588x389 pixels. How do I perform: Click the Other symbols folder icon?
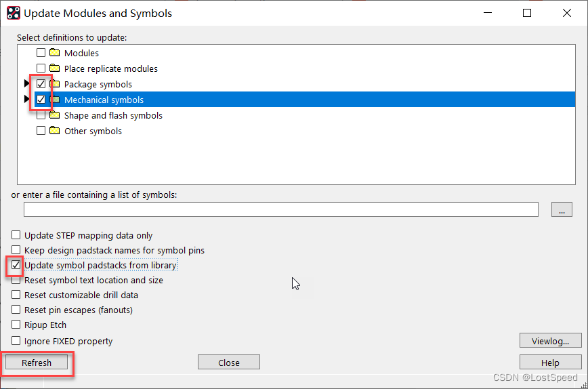click(55, 131)
